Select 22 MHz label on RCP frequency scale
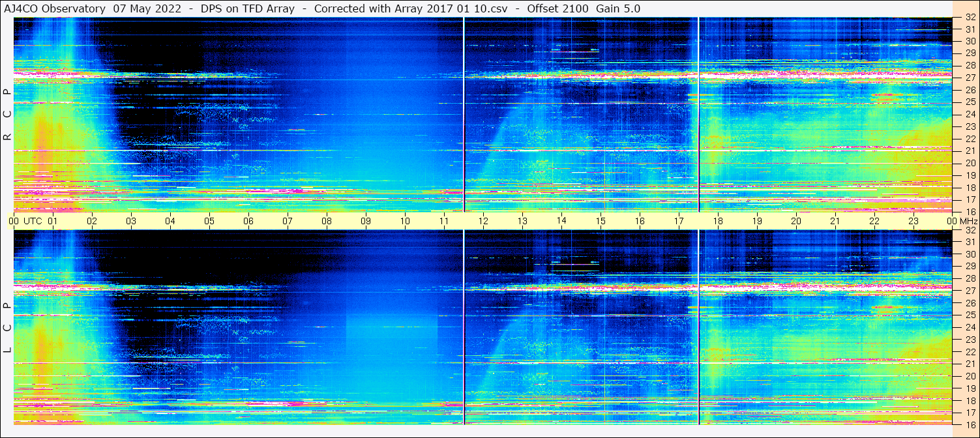This screenshot has width=980, height=438. [x=970, y=138]
